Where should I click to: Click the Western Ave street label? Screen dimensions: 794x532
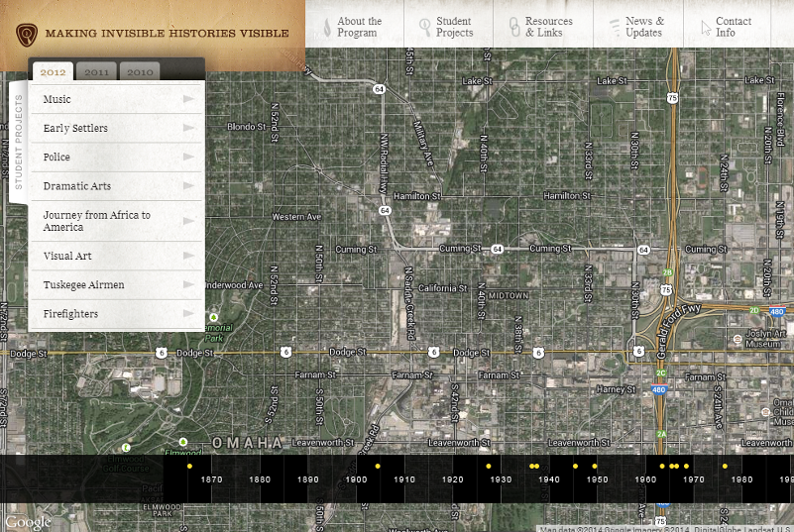[296, 217]
